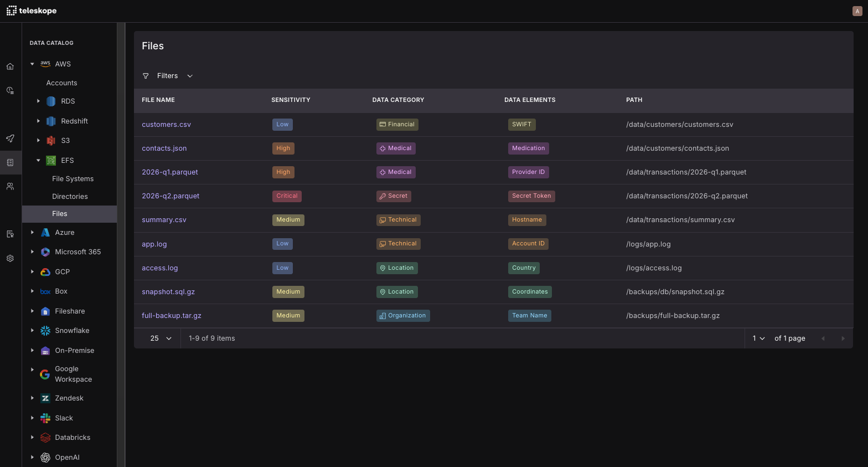Open summary.csv file link
Image resolution: width=868 pixels, height=467 pixels.
tap(164, 220)
